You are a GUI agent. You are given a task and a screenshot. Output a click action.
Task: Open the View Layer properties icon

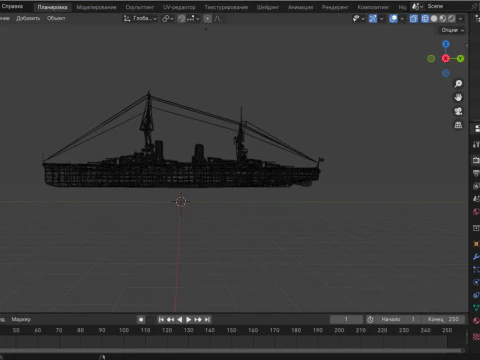tap(476, 186)
